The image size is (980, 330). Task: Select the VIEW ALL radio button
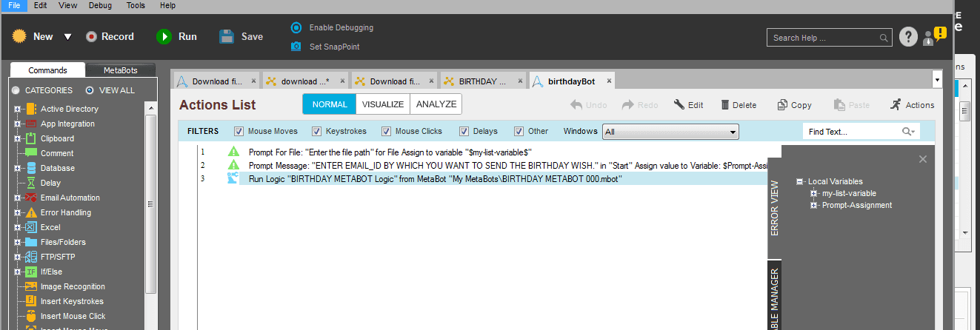coord(90,90)
